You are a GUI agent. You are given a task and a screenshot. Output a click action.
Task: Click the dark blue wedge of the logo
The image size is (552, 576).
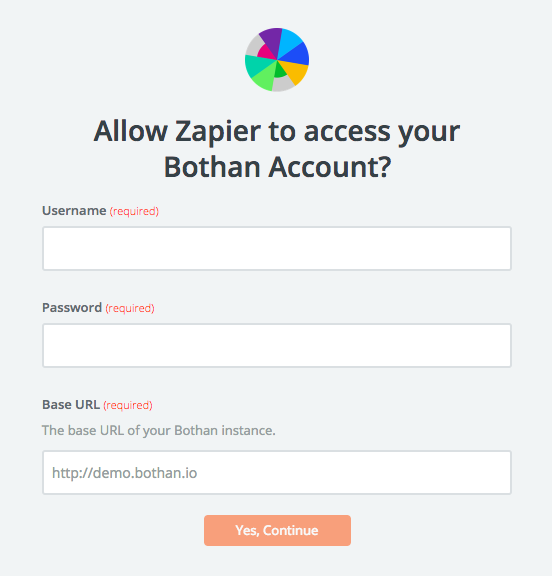[x=297, y=54]
